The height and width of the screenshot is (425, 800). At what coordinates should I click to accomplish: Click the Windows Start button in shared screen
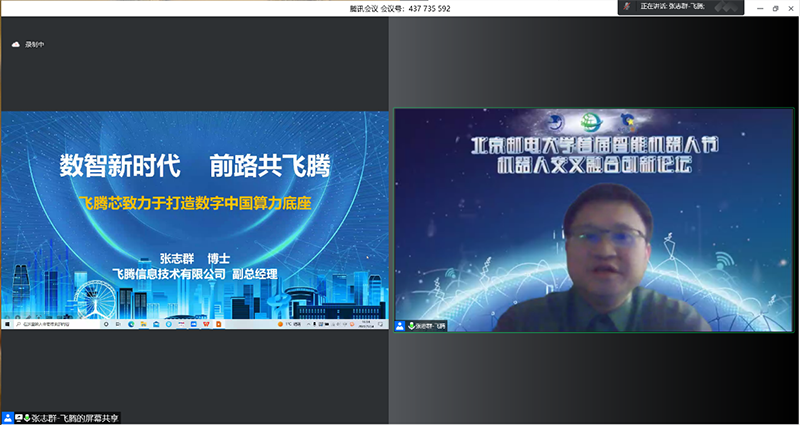[x=7, y=324]
